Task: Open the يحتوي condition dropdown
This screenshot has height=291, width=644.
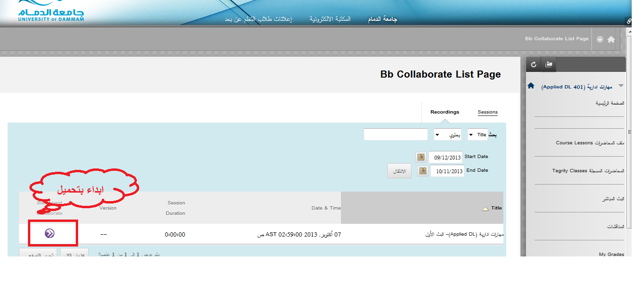Action: point(447,135)
